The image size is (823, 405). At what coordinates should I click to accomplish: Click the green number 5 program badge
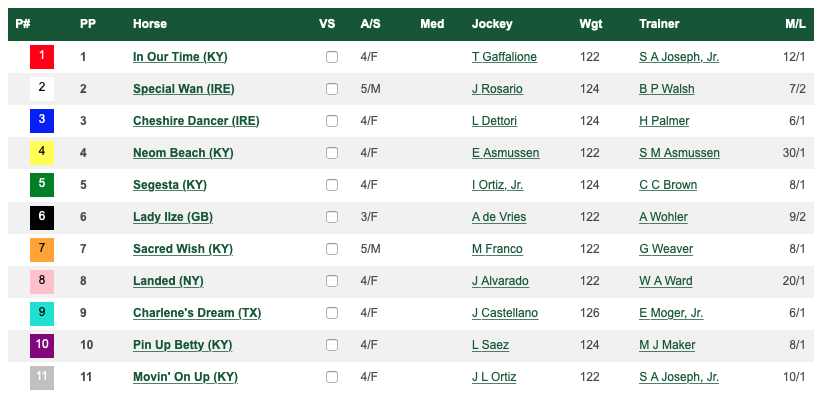tap(42, 185)
